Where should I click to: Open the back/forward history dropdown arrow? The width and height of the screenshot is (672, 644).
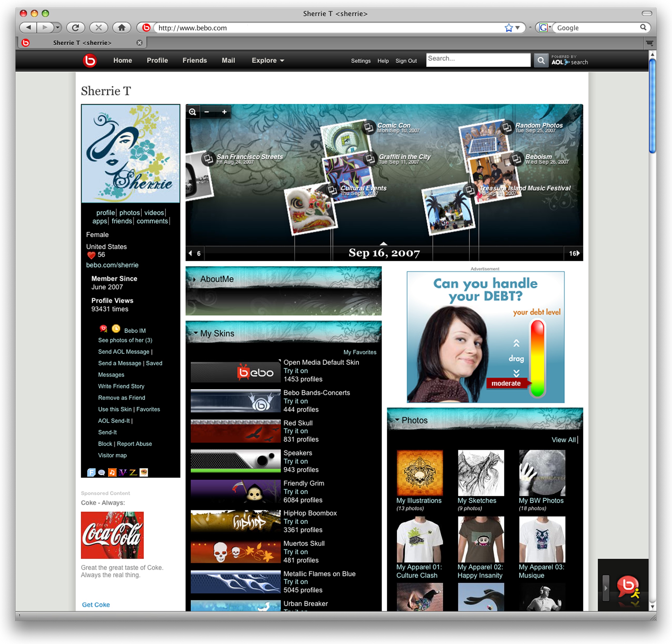[x=57, y=27]
